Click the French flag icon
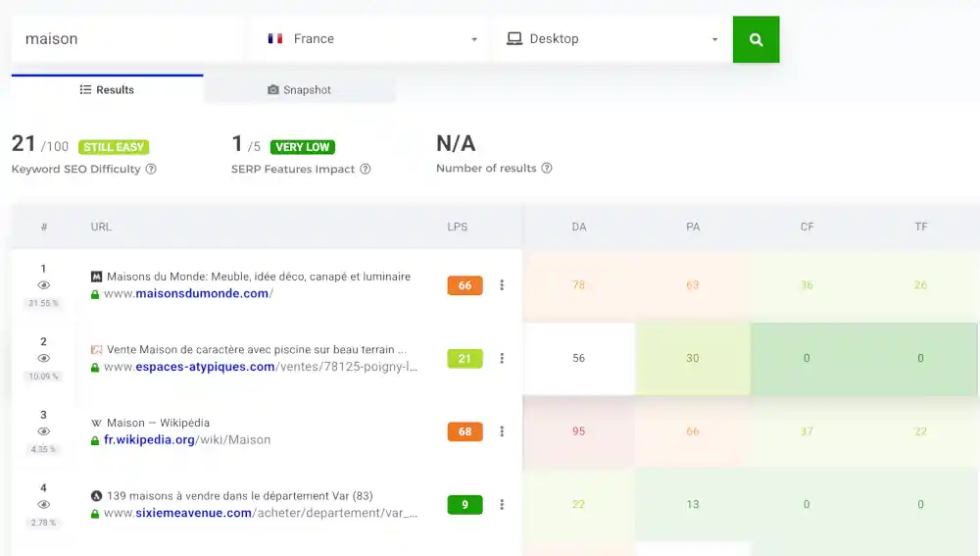The image size is (980, 556). coord(275,39)
